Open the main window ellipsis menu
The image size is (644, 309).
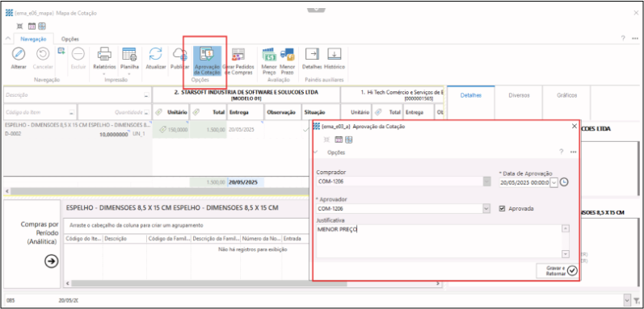click(x=635, y=38)
